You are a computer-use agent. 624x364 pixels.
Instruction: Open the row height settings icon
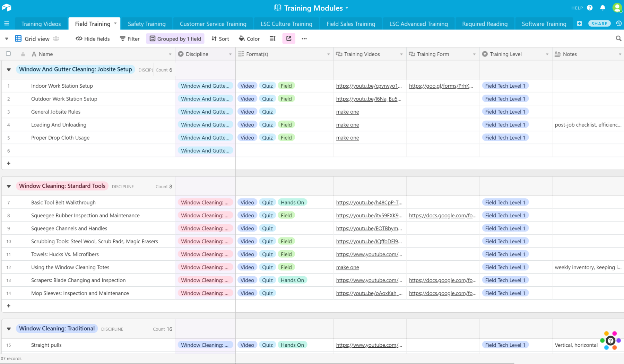click(x=272, y=38)
